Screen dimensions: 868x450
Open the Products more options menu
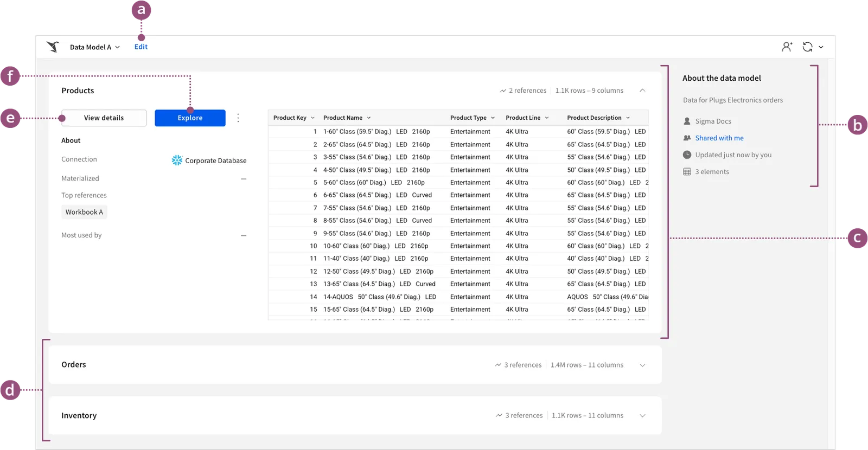pyautogui.click(x=238, y=118)
